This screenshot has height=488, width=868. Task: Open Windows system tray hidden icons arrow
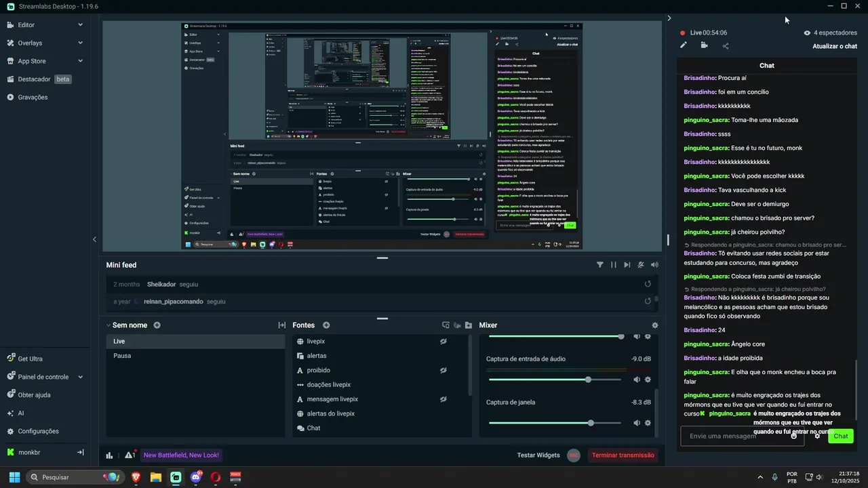759,477
